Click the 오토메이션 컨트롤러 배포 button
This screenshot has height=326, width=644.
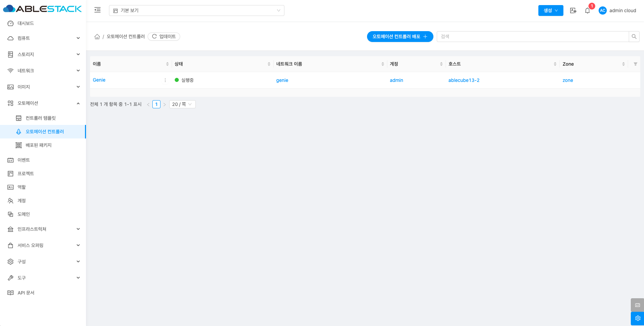pyautogui.click(x=400, y=37)
